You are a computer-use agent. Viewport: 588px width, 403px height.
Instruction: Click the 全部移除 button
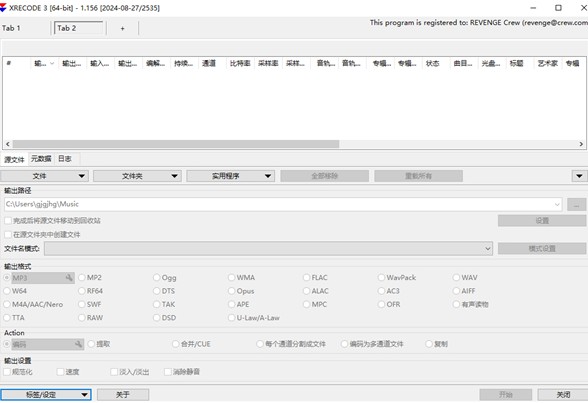click(x=325, y=176)
